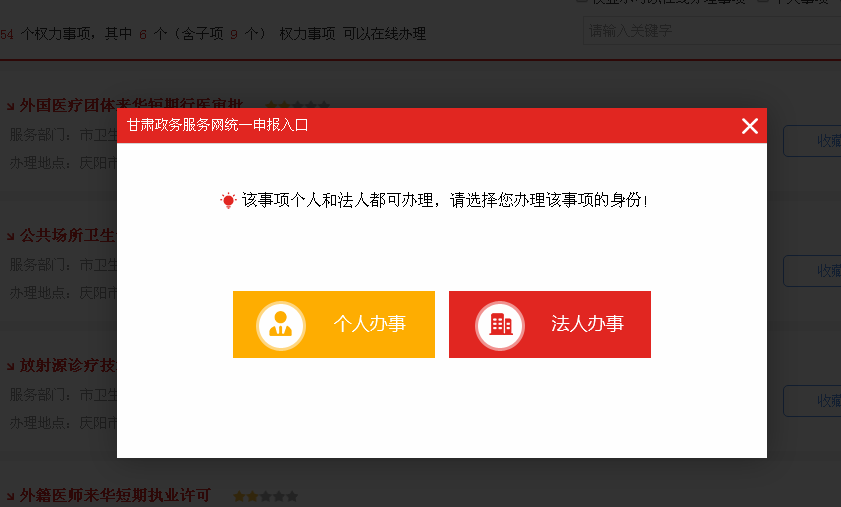Open the 外籍医师来华短期执业许可 link
This screenshot has height=507, width=841.
pos(115,495)
